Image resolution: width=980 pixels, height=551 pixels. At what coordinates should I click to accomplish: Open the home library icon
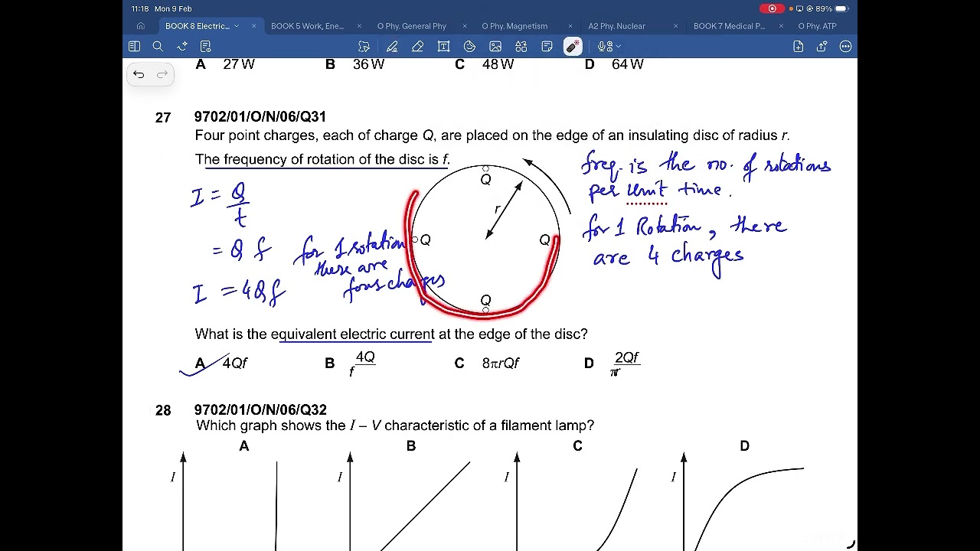pos(141,26)
